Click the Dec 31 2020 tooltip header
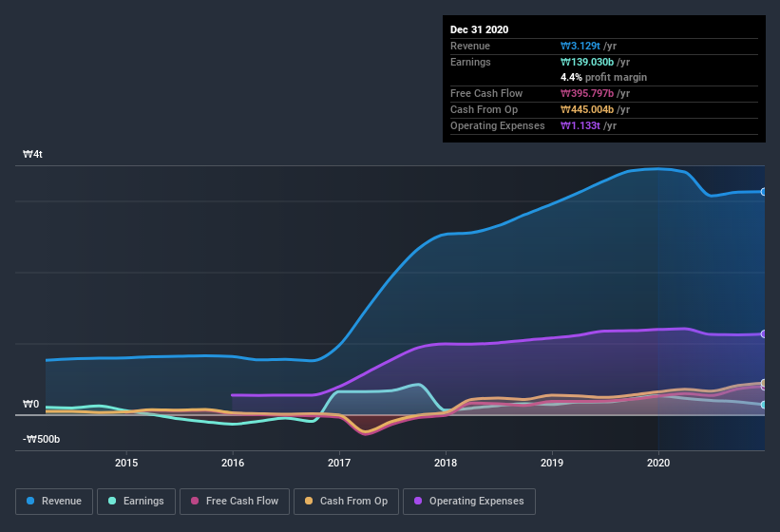Image resolution: width=780 pixels, height=532 pixels. (x=480, y=29)
